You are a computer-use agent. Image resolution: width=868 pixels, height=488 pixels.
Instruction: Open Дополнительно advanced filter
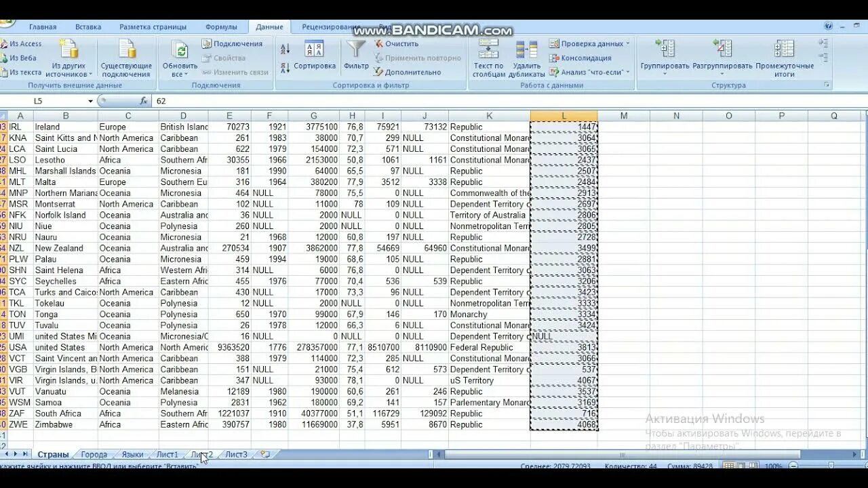(x=408, y=72)
